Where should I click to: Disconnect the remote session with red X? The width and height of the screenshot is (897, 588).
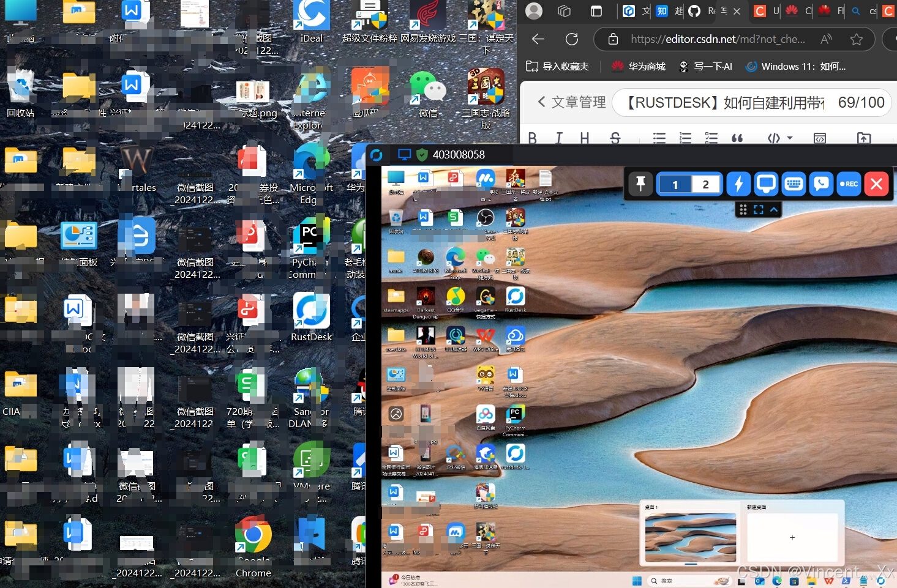click(876, 184)
